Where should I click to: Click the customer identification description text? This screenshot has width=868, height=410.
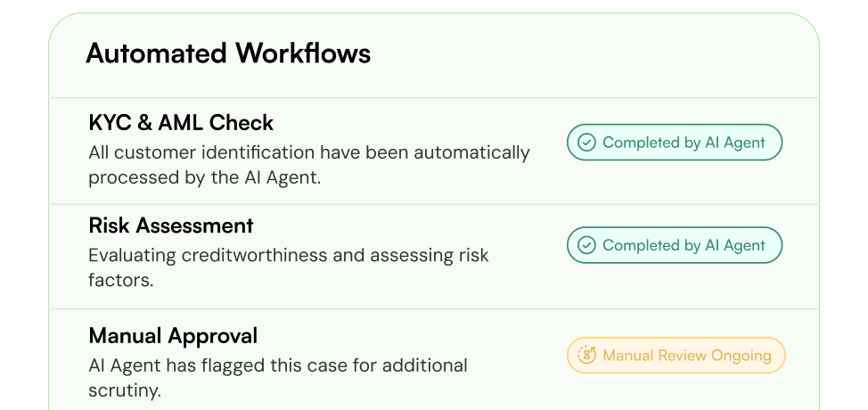(309, 166)
